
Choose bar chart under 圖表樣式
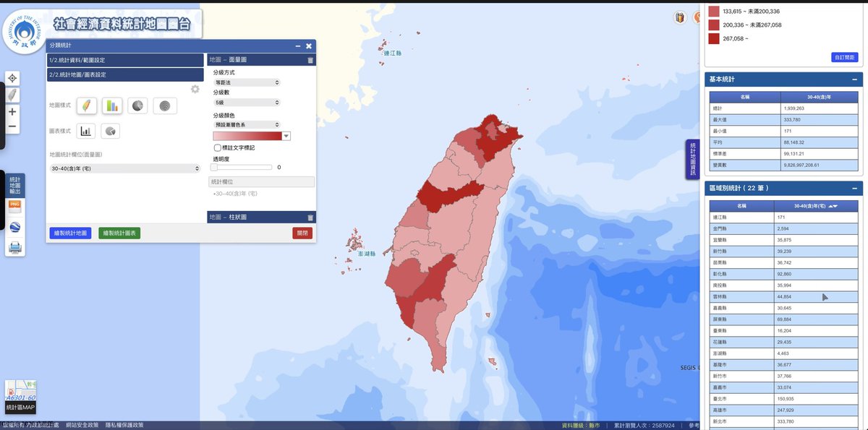tap(87, 132)
